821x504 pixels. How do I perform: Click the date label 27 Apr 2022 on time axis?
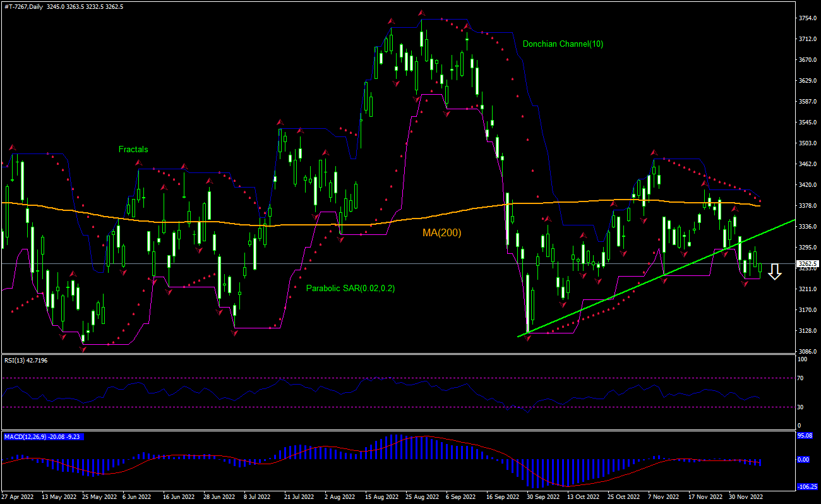pos(19,497)
